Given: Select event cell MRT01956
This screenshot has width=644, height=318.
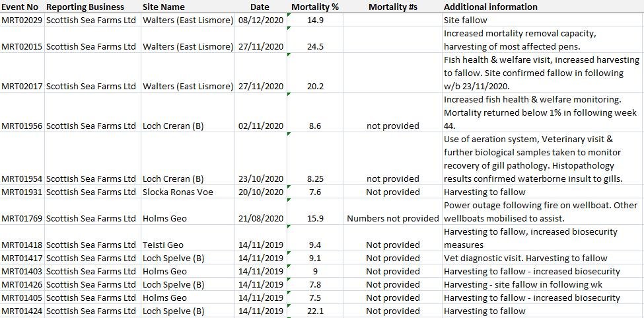Looking at the screenshot, I should [22, 126].
